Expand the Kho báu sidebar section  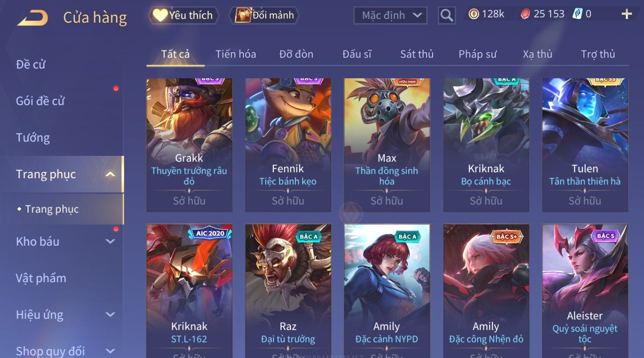click(110, 242)
